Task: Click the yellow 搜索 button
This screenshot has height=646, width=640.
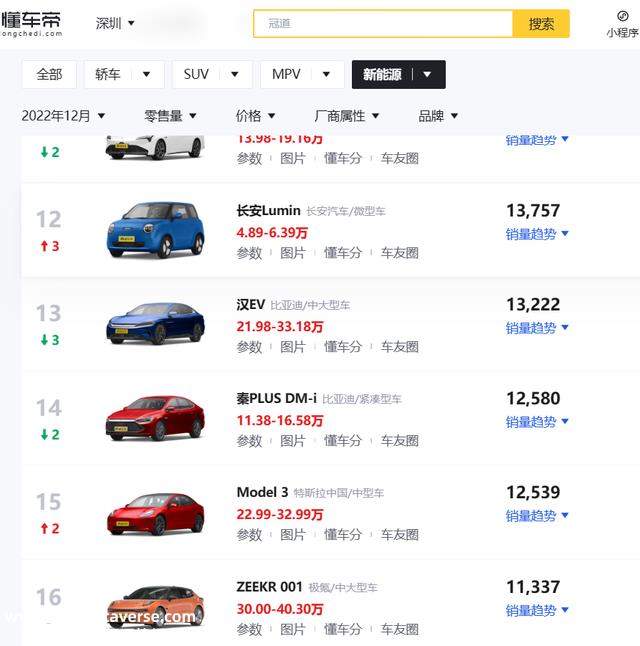Action: tap(541, 23)
